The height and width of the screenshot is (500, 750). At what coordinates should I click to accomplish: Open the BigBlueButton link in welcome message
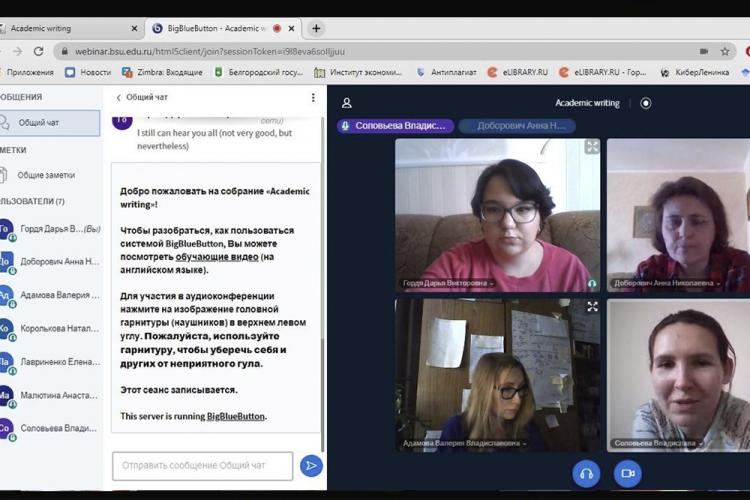pos(235,416)
